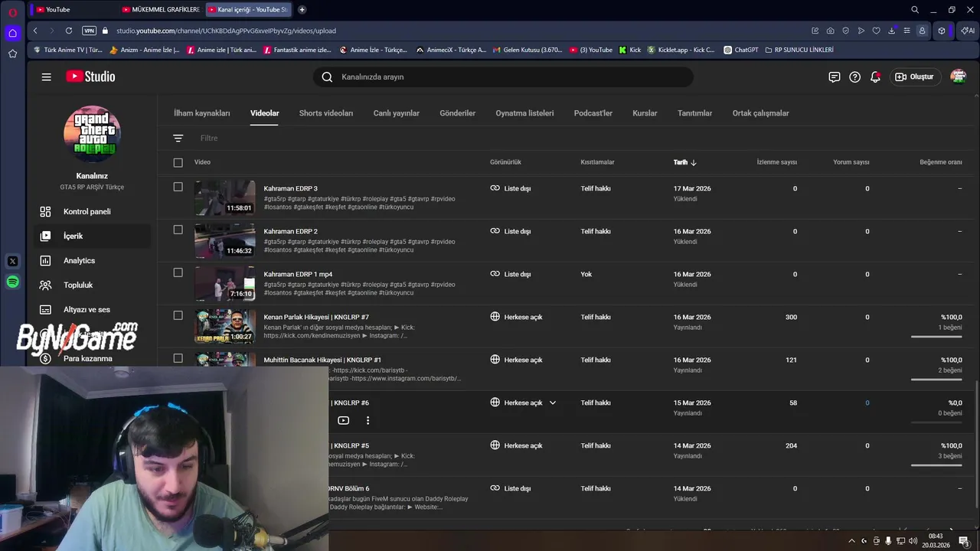Open the volume icon in system tray
The width and height of the screenshot is (980, 551).
(913, 541)
